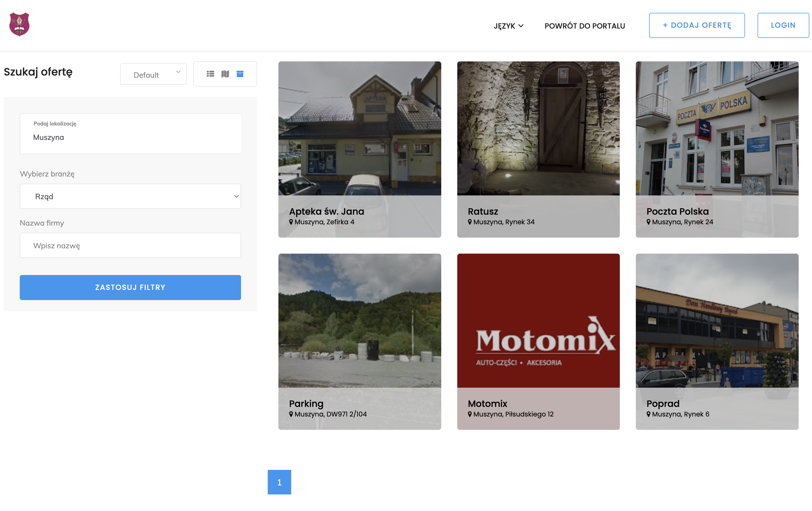812x511 pixels.
Task: Expand the Rząd industry dropdown
Action: 130,196
